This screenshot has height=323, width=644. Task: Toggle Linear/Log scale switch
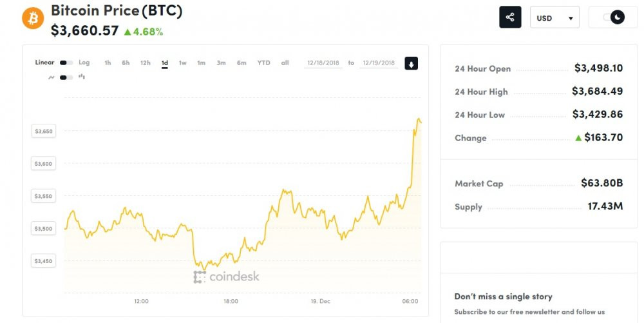pos(66,63)
